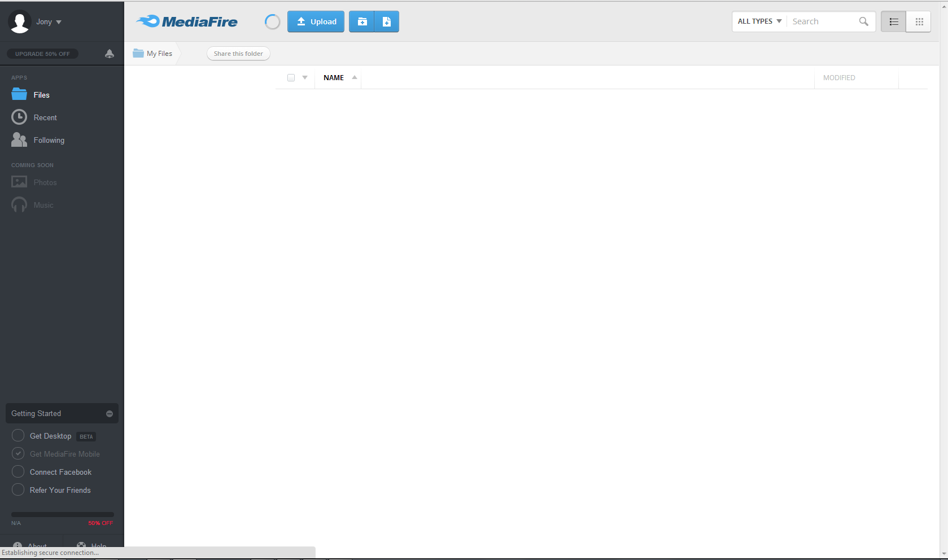Click the MediaFire logo
The image size is (948, 560).
click(x=187, y=21)
